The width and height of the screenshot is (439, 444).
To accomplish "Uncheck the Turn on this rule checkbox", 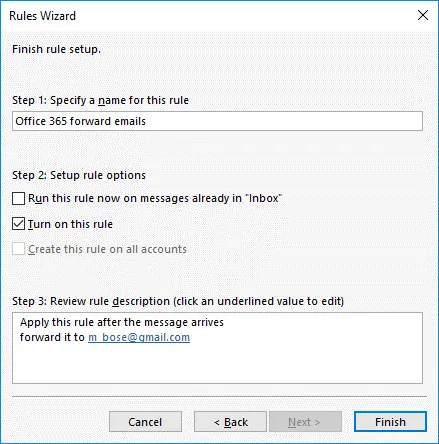I will click(x=18, y=224).
